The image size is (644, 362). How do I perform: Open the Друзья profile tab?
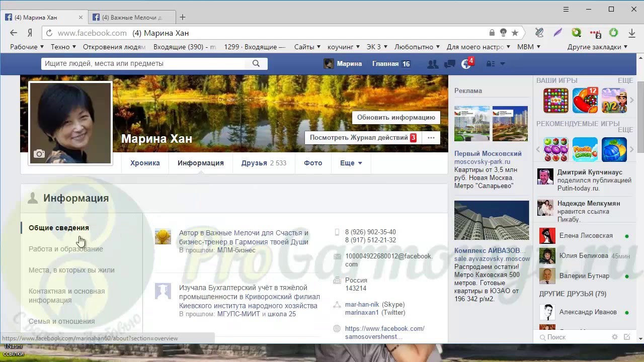pos(264,163)
